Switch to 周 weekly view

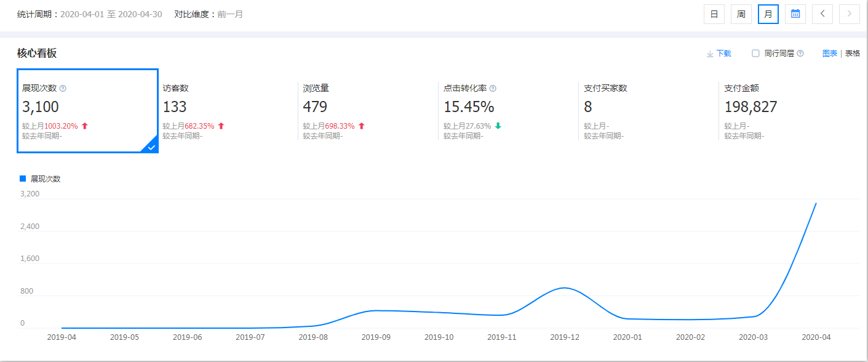(x=741, y=14)
